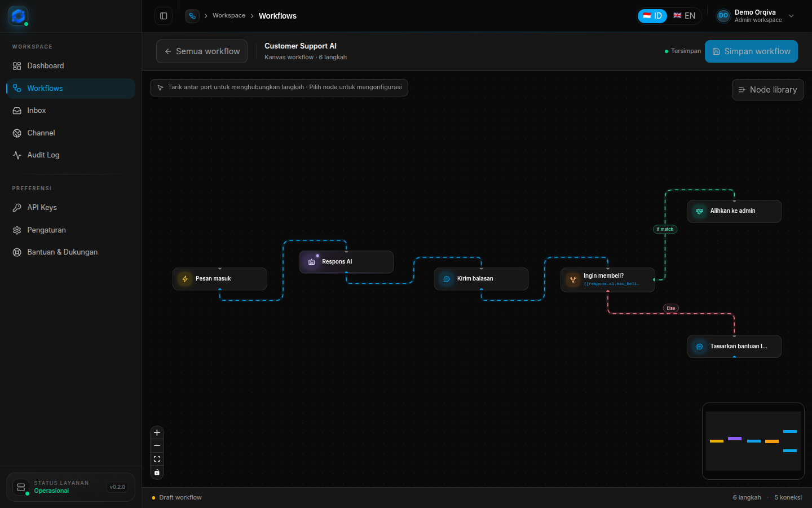This screenshot has height=508, width=812.
Task: Click the DO user avatar
Action: [x=723, y=16]
